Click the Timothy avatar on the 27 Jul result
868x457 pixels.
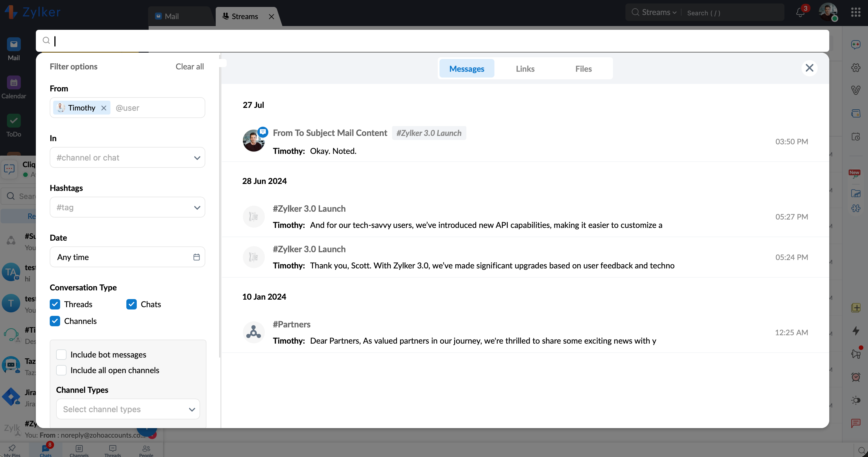point(254,141)
